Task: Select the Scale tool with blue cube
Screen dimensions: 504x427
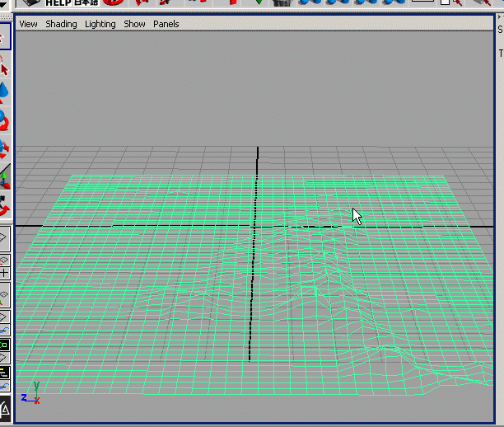Action: (x=4, y=149)
